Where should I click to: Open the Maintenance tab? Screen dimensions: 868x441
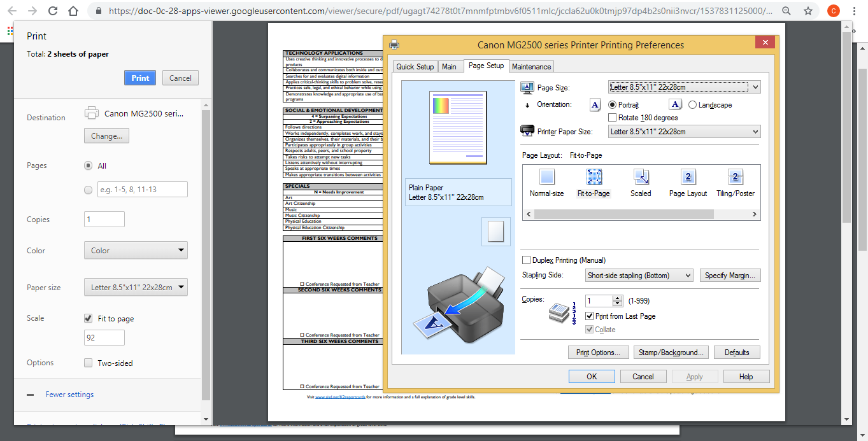point(531,67)
